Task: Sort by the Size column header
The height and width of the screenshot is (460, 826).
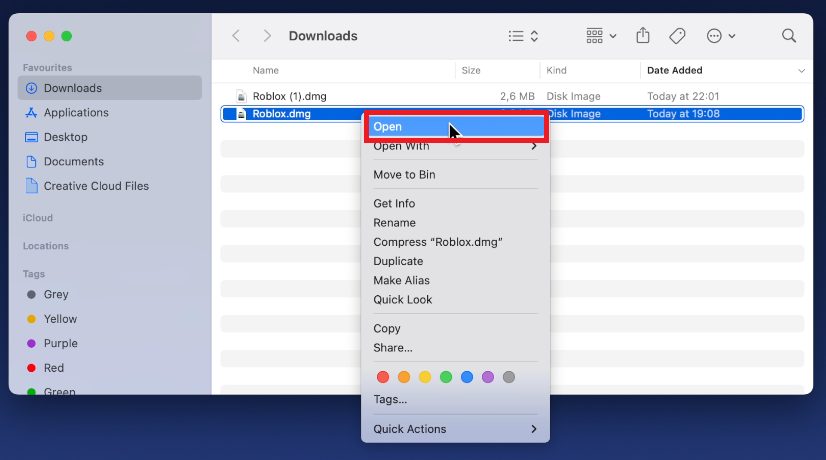Action: [471, 70]
